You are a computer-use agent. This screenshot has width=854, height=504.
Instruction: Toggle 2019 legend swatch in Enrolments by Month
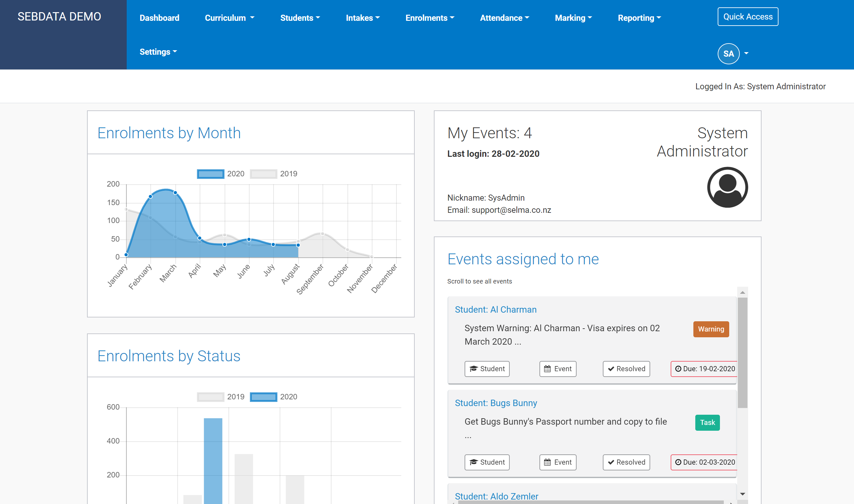click(263, 174)
